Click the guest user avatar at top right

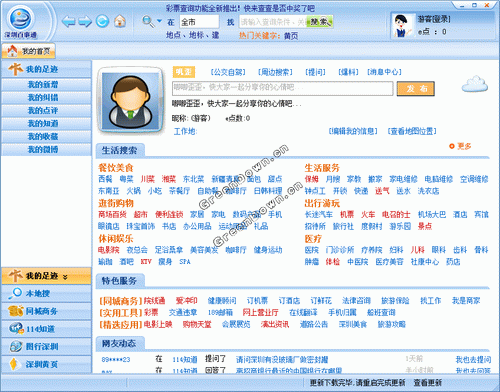(402, 25)
